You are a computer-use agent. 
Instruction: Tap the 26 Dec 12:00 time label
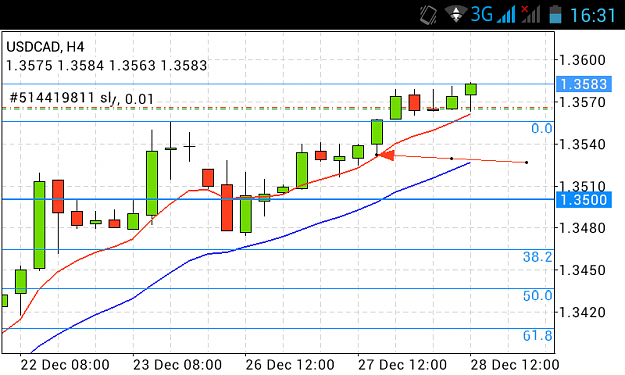click(290, 365)
